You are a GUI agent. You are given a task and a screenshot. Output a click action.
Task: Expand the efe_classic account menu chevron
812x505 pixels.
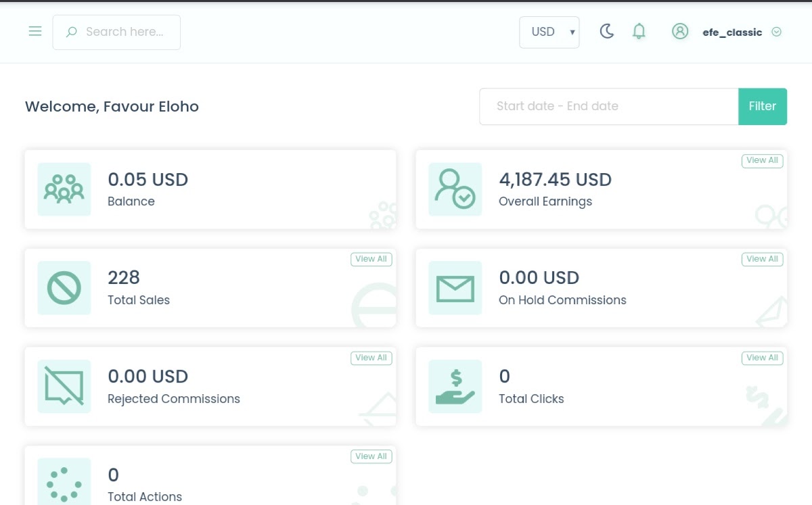click(777, 32)
